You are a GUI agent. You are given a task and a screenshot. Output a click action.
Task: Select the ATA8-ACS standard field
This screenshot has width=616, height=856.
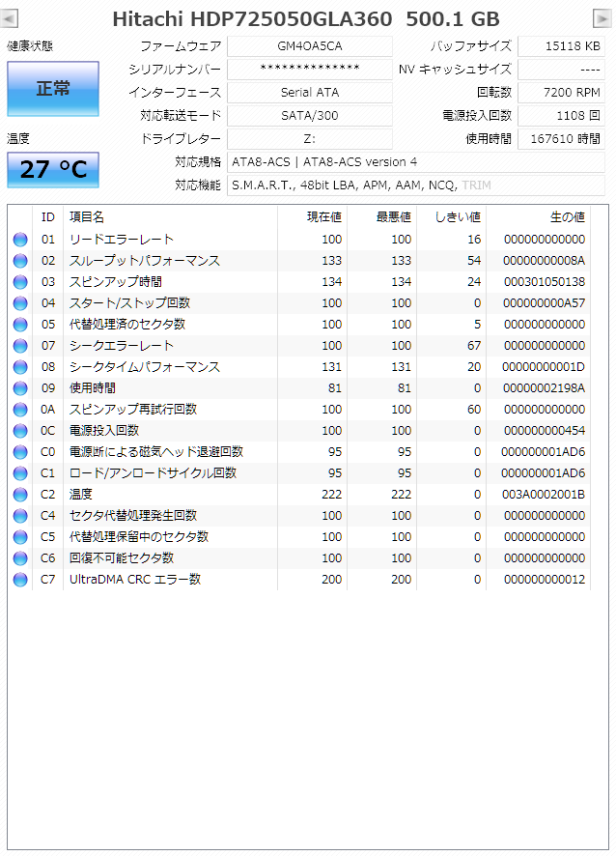click(x=416, y=162)
